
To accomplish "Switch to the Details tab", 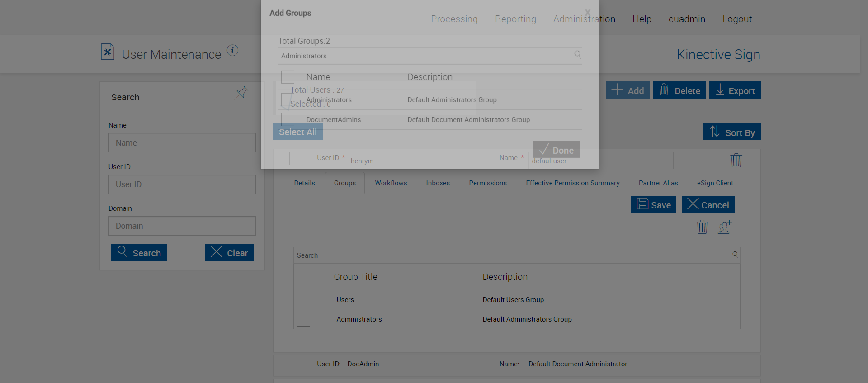I will [304, 183].
